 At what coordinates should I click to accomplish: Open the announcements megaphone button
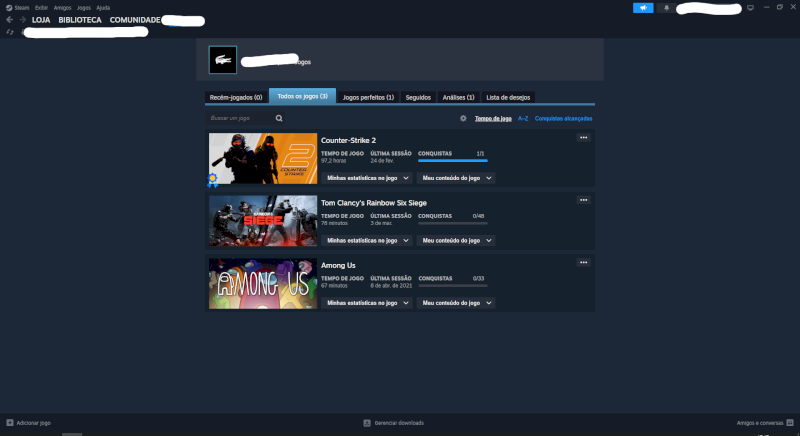643,8
